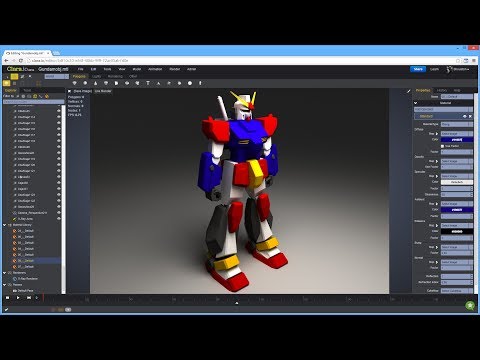
Task: Open the CubeMap selection dropdown
Action: 457,291
